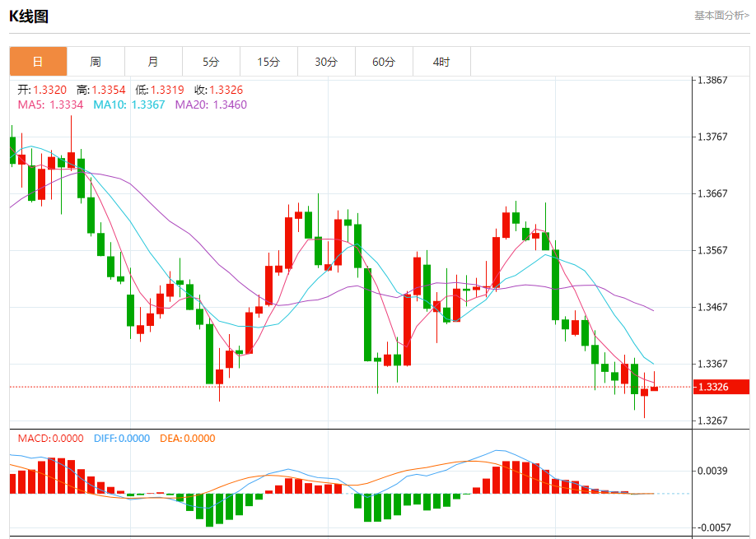Open the 基本面分析 link

(721, 15)
